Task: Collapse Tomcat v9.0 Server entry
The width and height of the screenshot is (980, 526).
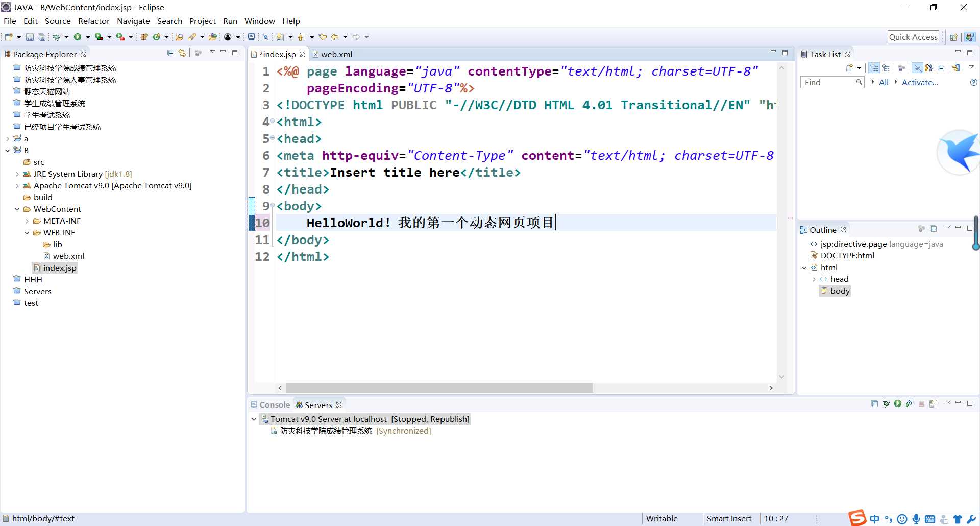Action: 254,419
